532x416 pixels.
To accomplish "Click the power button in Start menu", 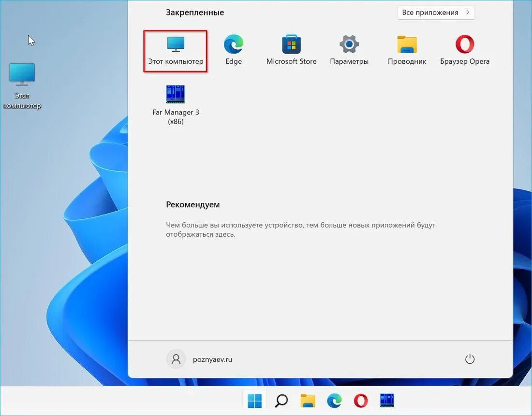I will 470,359.
